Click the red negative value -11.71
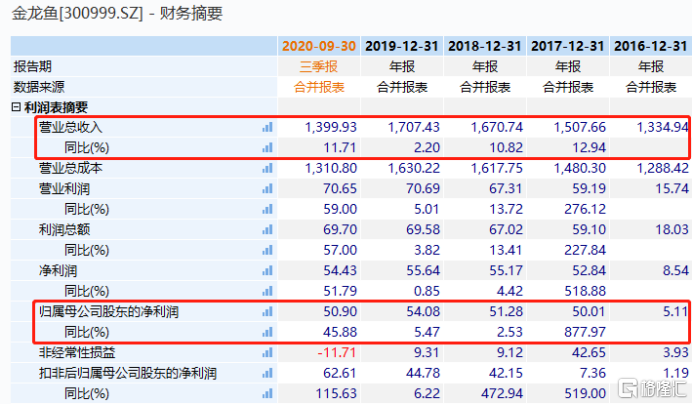The height and width of the screenshot is (405, 693). tap(337, 352)
